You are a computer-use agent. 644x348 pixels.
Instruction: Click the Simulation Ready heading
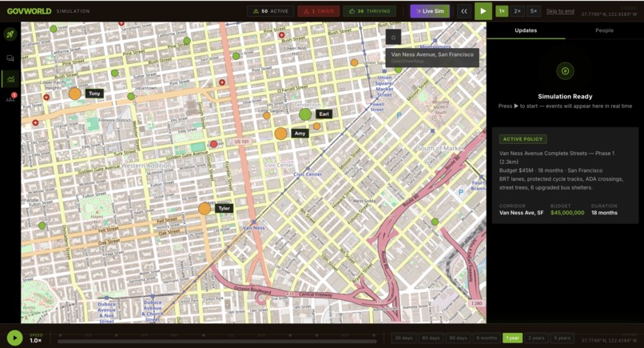pyautogui.click(x=565, y=96)
